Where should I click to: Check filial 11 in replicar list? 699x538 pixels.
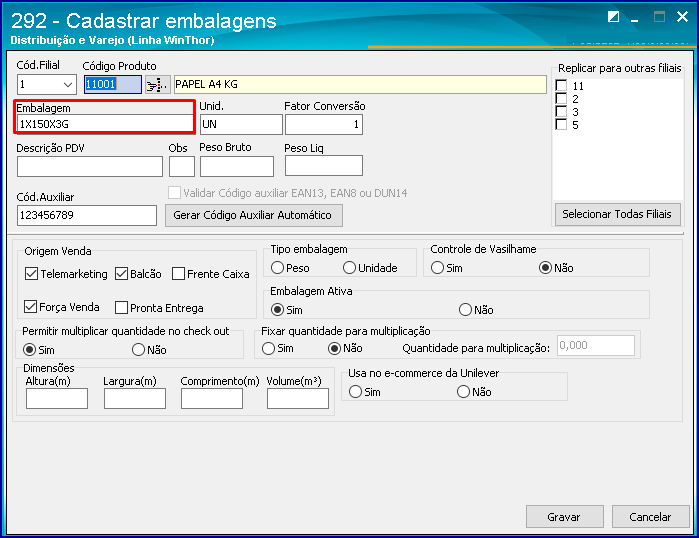click(561, 86)
